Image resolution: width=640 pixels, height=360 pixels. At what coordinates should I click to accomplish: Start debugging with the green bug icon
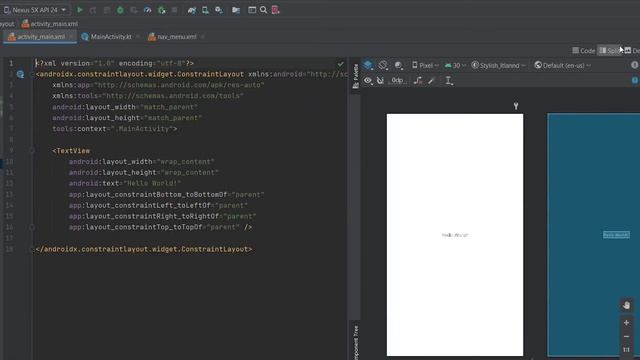click(x=120, y=10)
